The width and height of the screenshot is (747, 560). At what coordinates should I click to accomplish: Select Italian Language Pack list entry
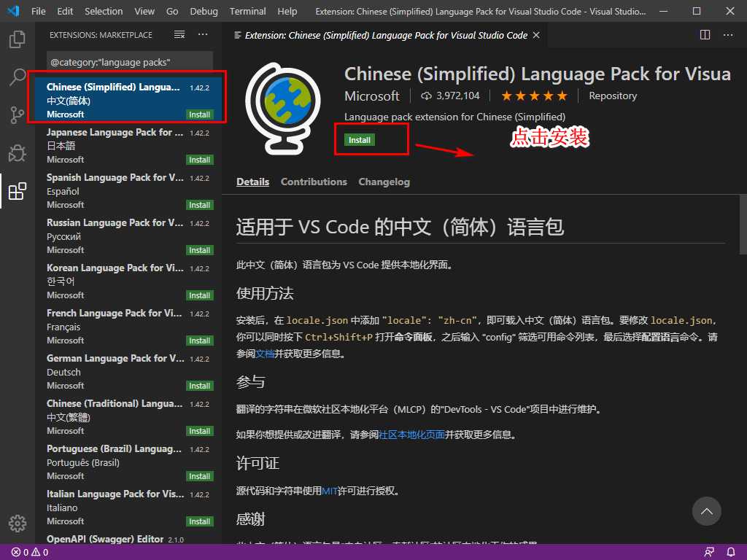(x=130, y=507)
